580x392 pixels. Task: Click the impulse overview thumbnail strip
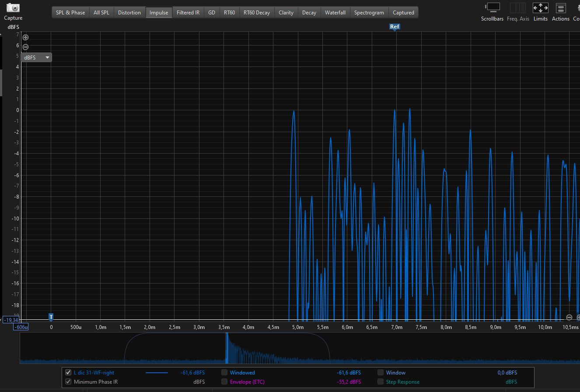point(300,348)
